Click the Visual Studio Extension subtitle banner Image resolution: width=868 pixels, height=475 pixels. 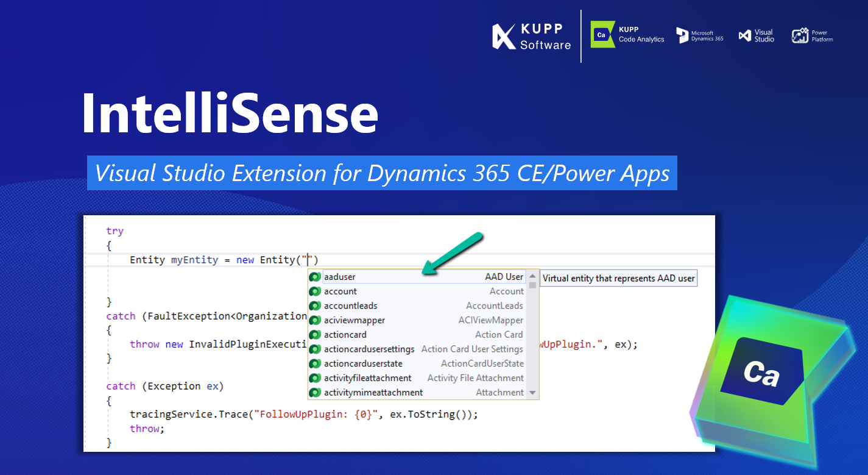click(x=382, y=173)
